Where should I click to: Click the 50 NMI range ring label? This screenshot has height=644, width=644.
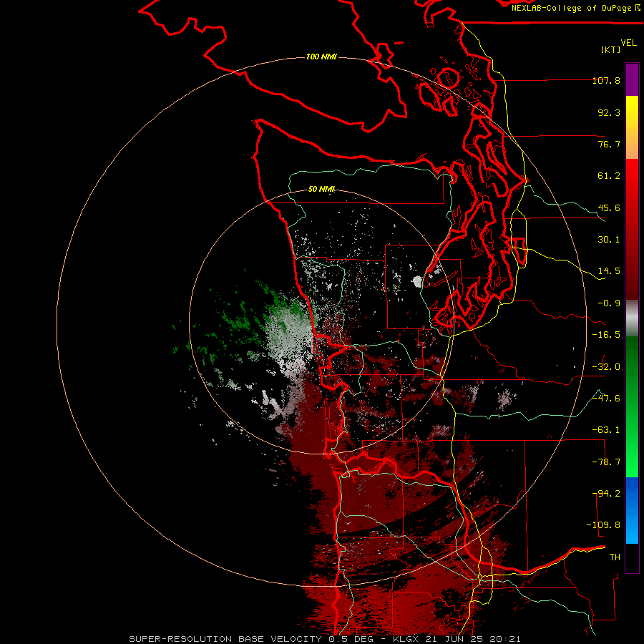[x=321, y=190]
